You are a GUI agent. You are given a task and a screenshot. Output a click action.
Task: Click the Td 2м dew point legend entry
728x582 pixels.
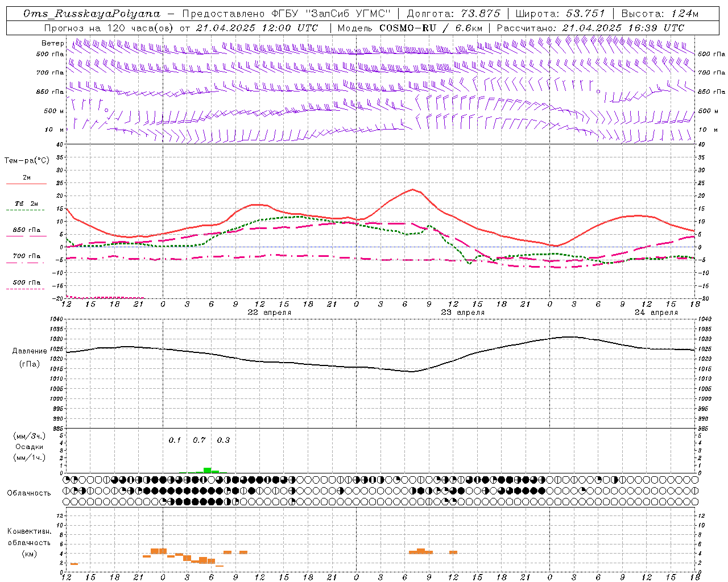pos(26,203)
